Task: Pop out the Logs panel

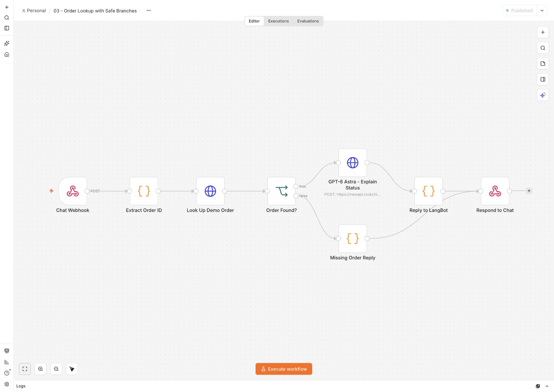Action: 538,386
